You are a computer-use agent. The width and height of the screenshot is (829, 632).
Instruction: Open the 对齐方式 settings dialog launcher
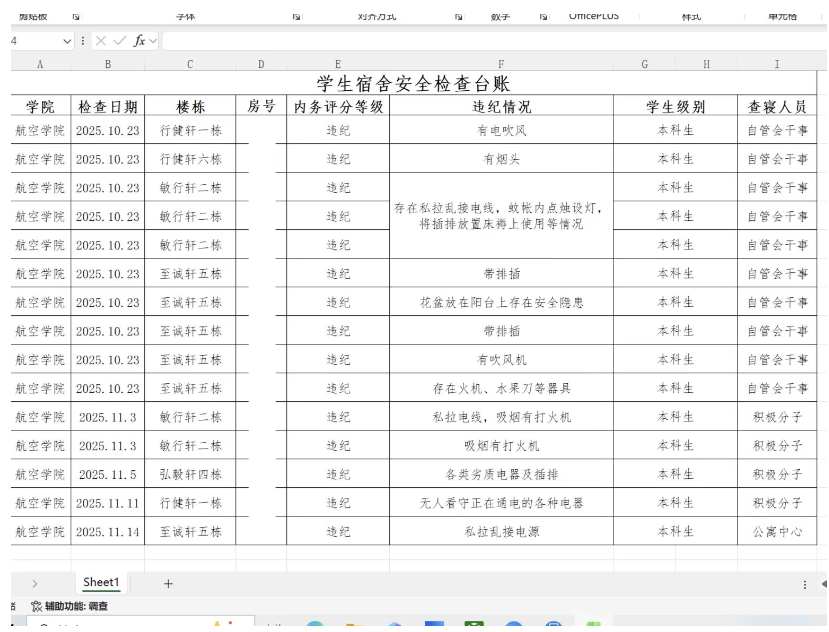(x=458, y=17)
